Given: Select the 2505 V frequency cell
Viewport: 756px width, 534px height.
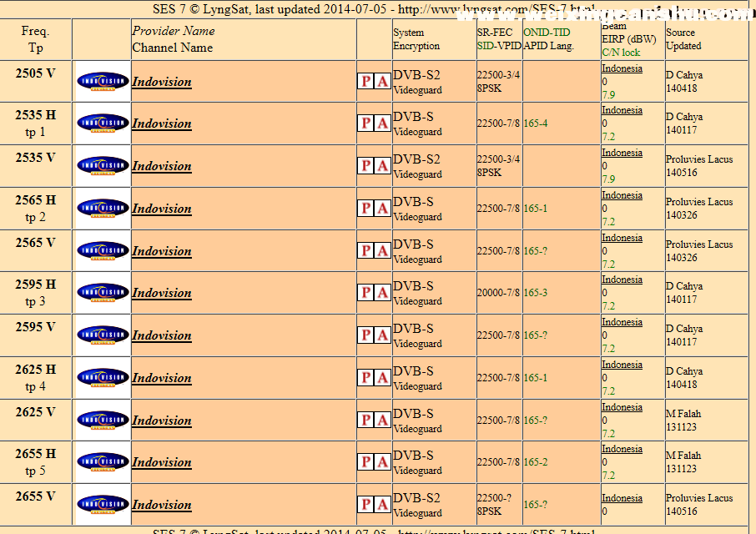Looking at the screenshot, I should pos(36,81).
